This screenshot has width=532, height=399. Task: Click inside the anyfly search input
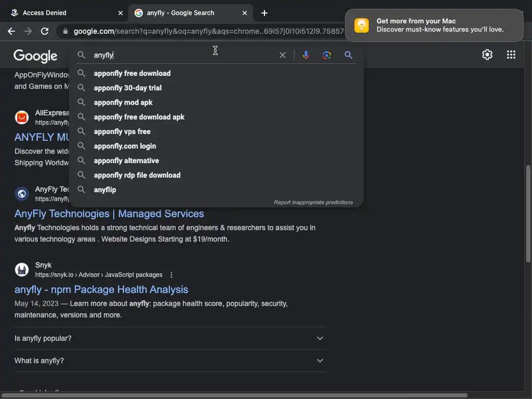(x=183, y=55)
